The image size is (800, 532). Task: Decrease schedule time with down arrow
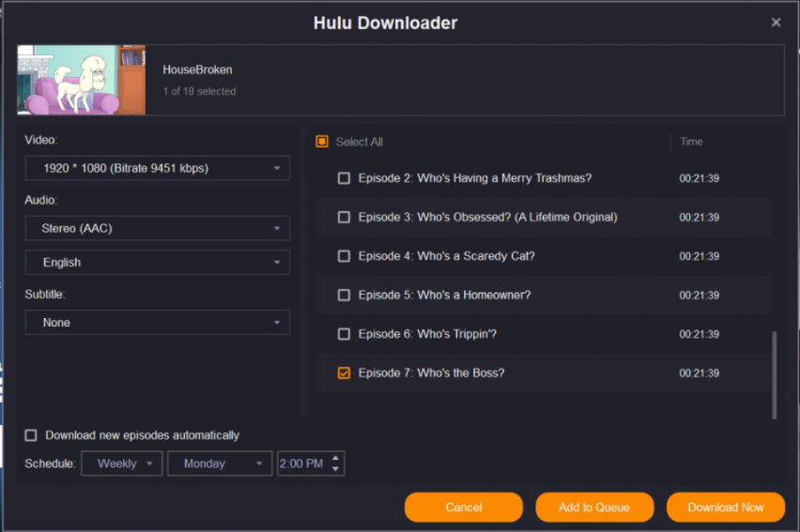pos(335,469)
